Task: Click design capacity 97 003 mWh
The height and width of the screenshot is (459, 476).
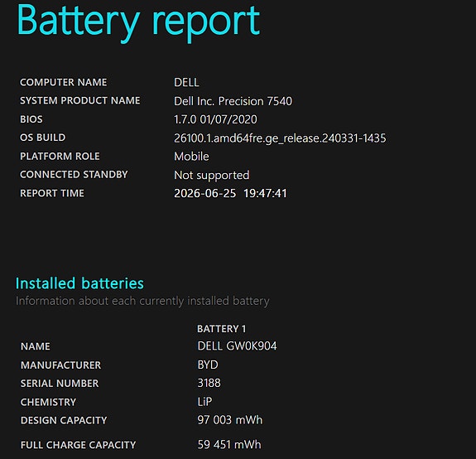Action: tap(229, 420)
